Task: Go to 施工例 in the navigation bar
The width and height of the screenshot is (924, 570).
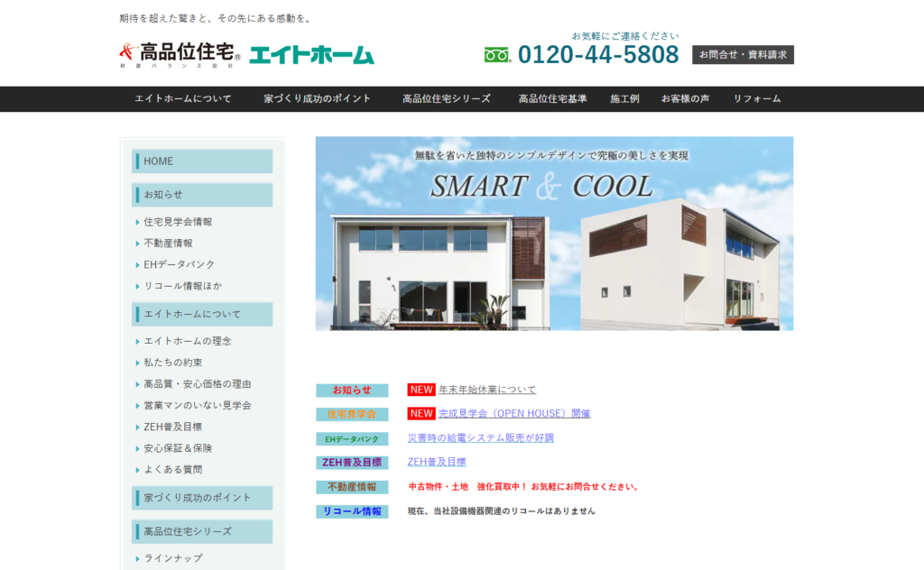Action: [624, 99]
